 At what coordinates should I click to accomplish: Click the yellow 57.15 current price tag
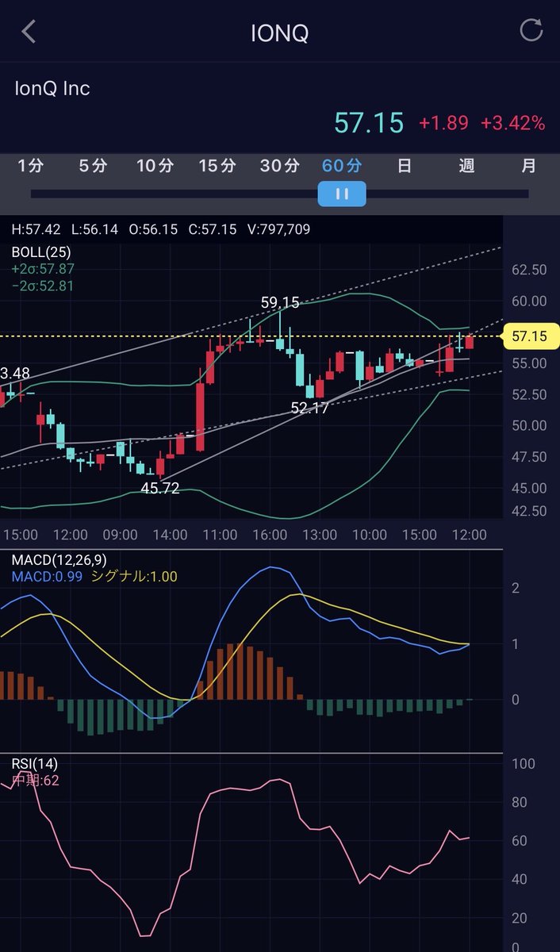(531, 336)
